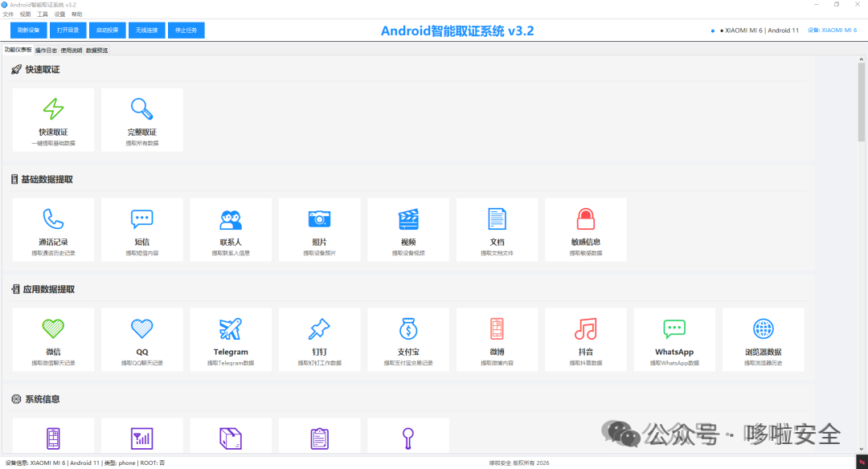Launch 完整取证 full extraction magnifier card
The width and height of the screenshot is (868, 469).
[142, 120]
